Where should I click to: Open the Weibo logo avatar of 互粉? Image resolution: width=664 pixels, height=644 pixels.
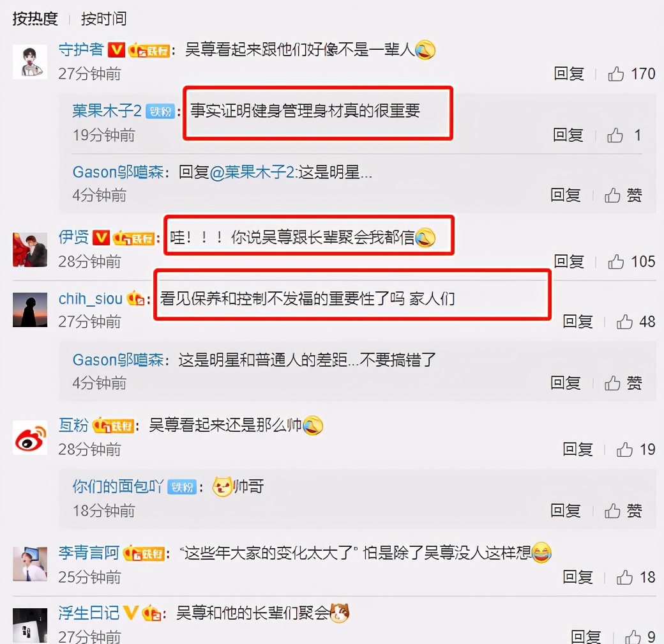click(x=29, y=438)
